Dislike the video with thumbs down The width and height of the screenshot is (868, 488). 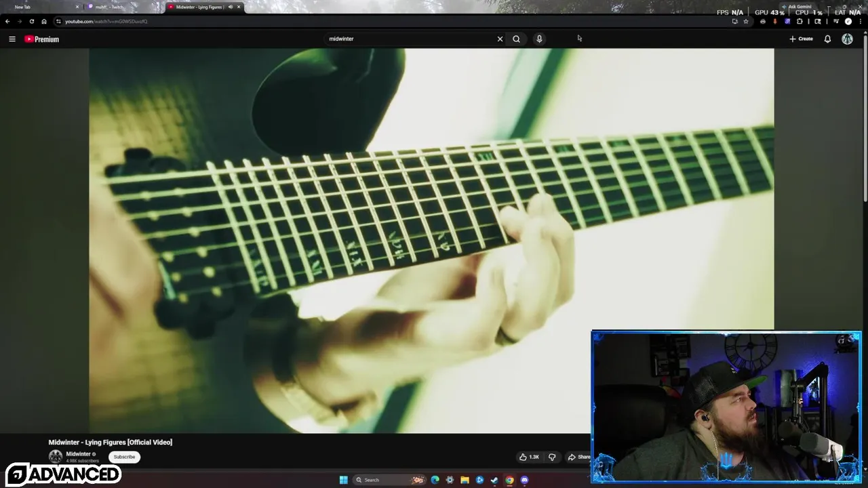552,457
